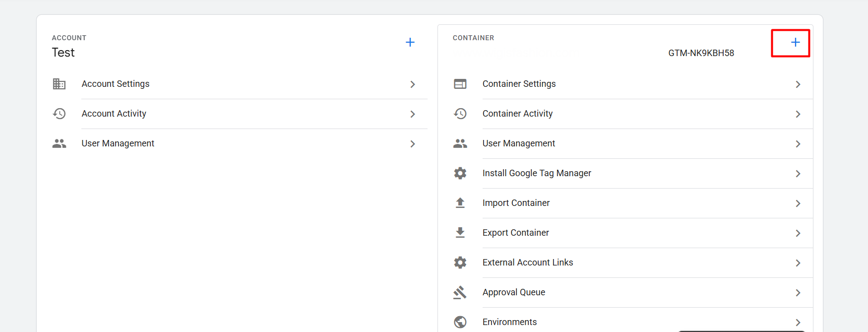The width and height of the screenshot is (868, 332).
Task: Click the people icon in the Account column
Action: pyautogui.click(x=59, y=143)
